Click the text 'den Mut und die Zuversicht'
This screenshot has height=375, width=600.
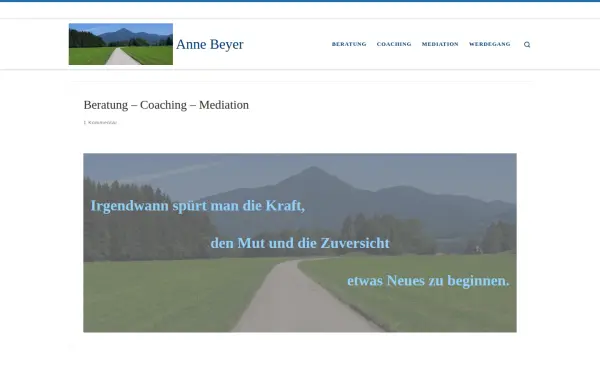[300, 243]
